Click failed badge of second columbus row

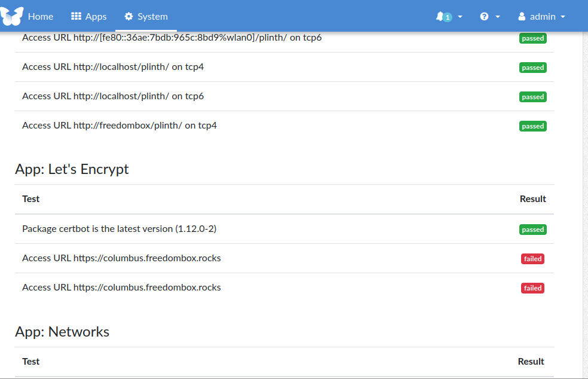532,288
